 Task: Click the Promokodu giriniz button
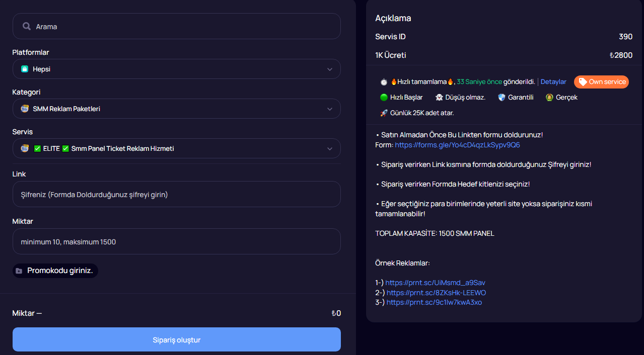point(55,271)
